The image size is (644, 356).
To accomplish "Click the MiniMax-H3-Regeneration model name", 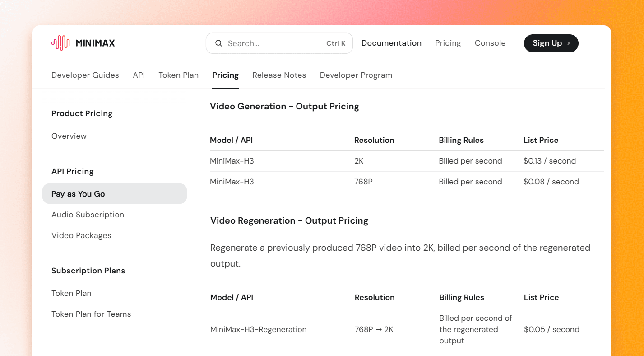I will [259, 329].
